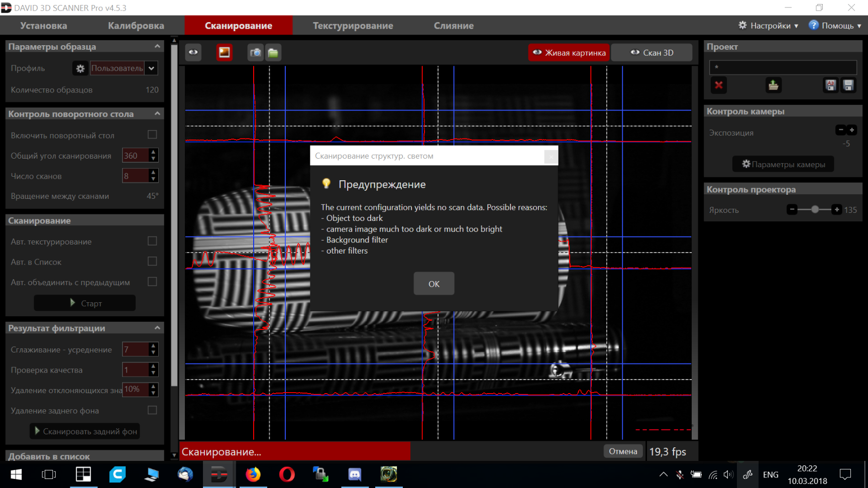Collapse the Контроль поворотного стола section
This screenshot has height=488, width=868.
click(x=157, y=114)
